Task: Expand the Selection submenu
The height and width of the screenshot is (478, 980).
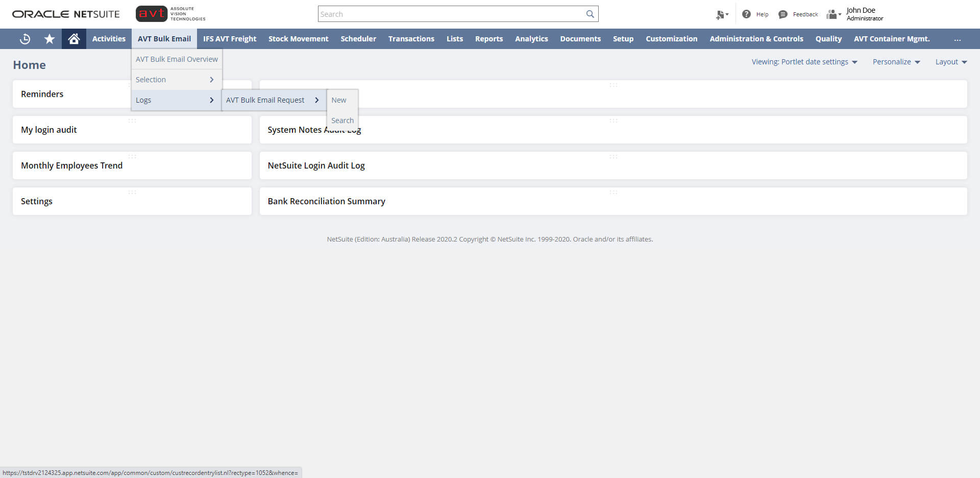Action: pos(176,79)
